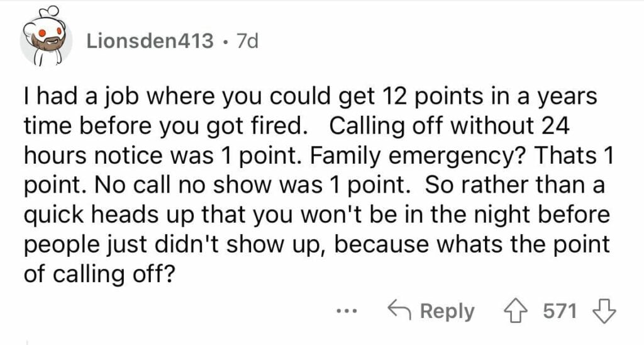Downvote the Lionsden413 comment

coord(606,311)
